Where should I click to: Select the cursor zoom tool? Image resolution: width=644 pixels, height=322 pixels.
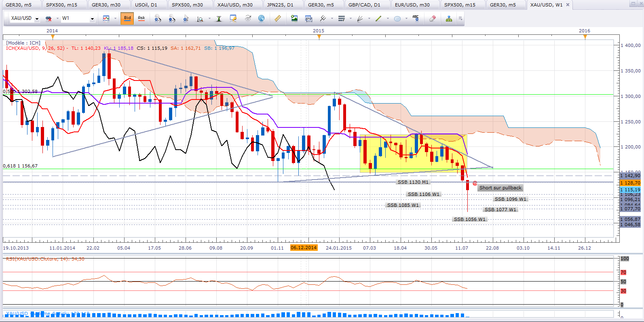[x=186, y=19]
